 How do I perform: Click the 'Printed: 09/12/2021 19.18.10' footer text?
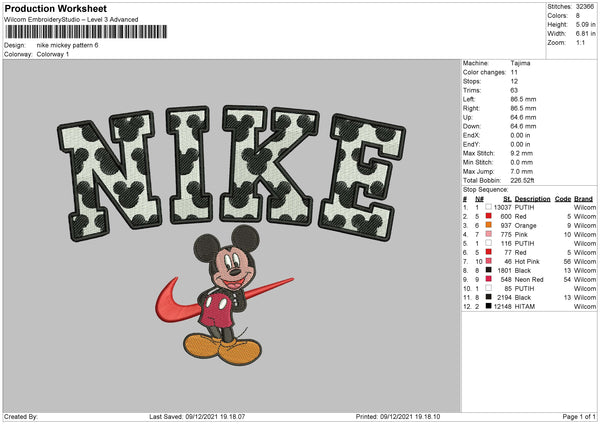pos(398,416)
